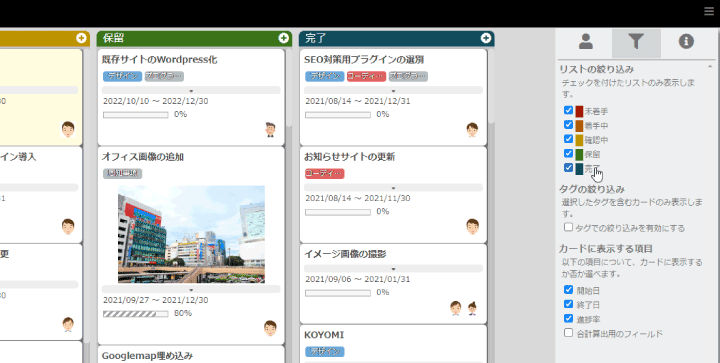Click the 0% progress bar on 既存サイトのWordpress化

tap(135, 115)
